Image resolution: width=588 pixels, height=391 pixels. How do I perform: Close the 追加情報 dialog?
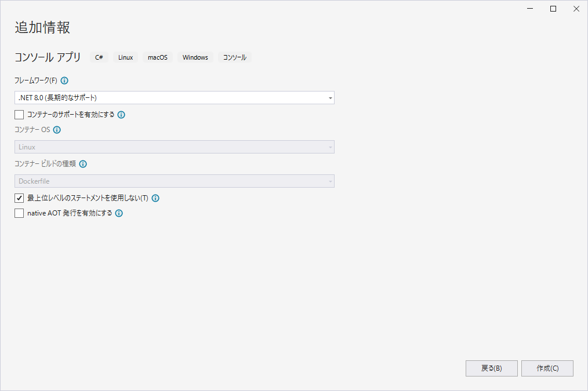pos(576,9)
